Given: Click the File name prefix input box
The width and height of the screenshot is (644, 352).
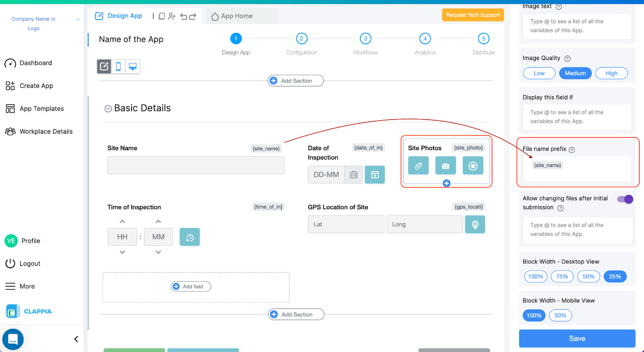Looking at the screenshot, I should point(577,169).
